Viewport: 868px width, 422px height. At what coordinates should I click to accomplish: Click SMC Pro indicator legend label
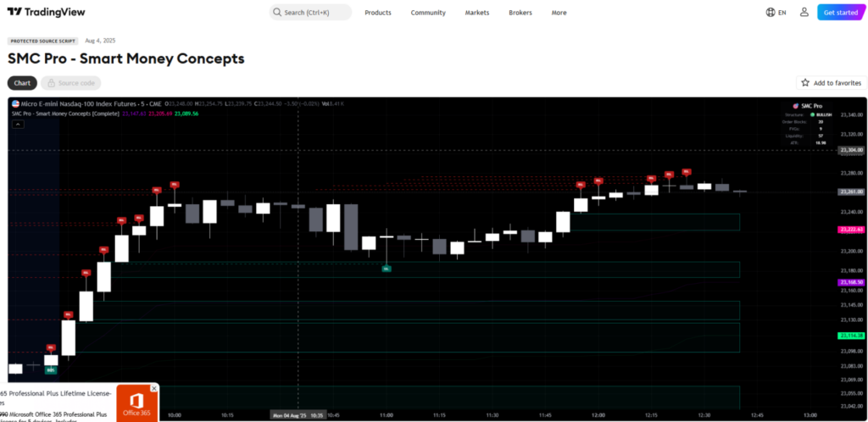click(65, 114)
